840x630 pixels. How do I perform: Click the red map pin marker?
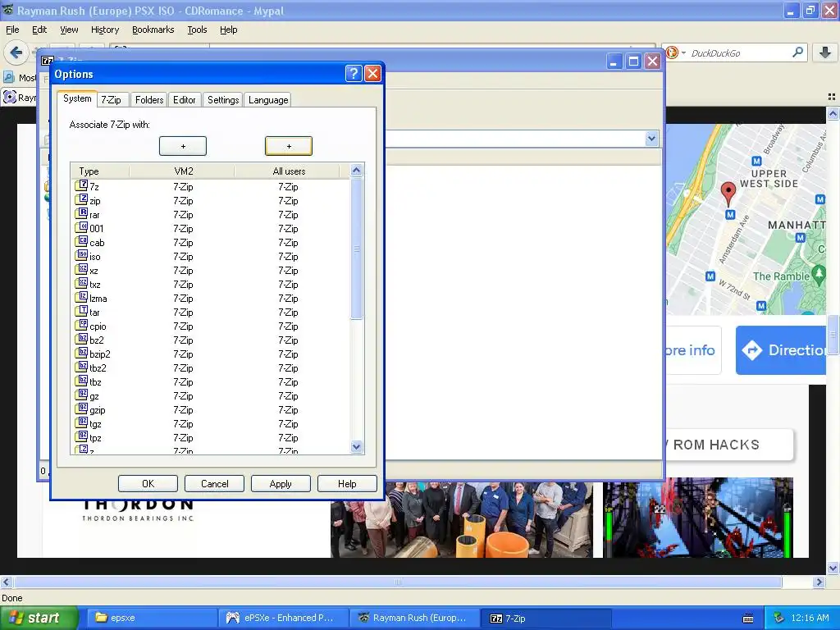tap(728, 194)
